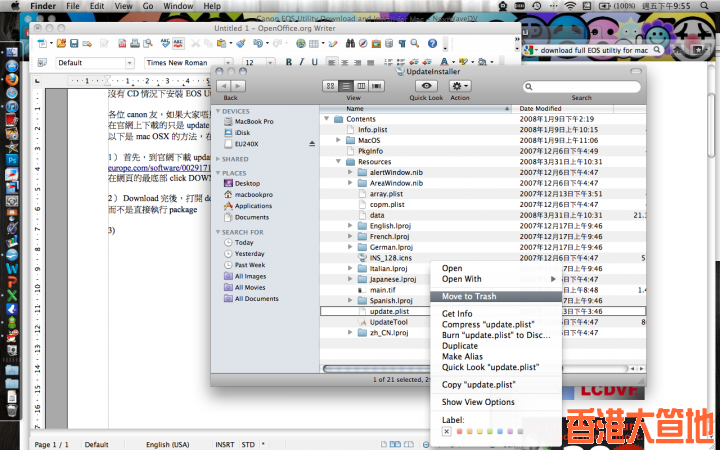Click the Spellcheck icon in Writer toolbar
This screenshot has height=450, width=720.
[165, 44]
